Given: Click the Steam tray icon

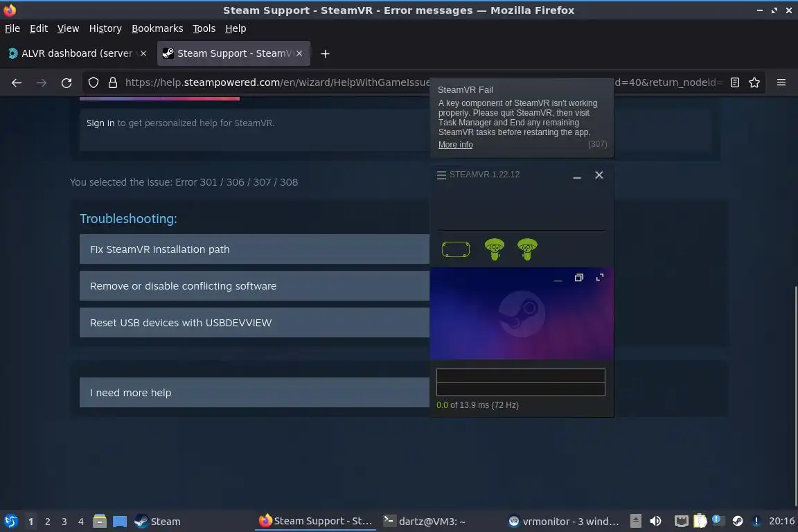Looking at the screenshot, I should 737,521.
